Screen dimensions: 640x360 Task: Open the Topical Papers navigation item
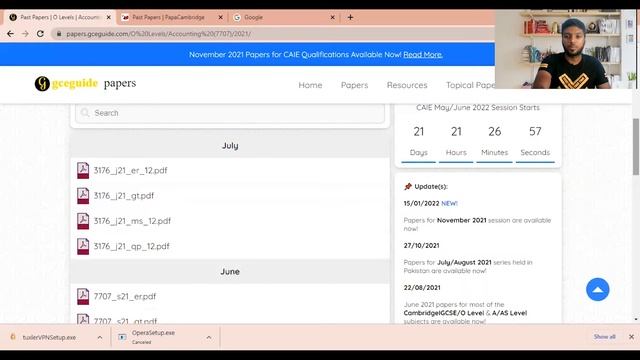pos(470,85)
